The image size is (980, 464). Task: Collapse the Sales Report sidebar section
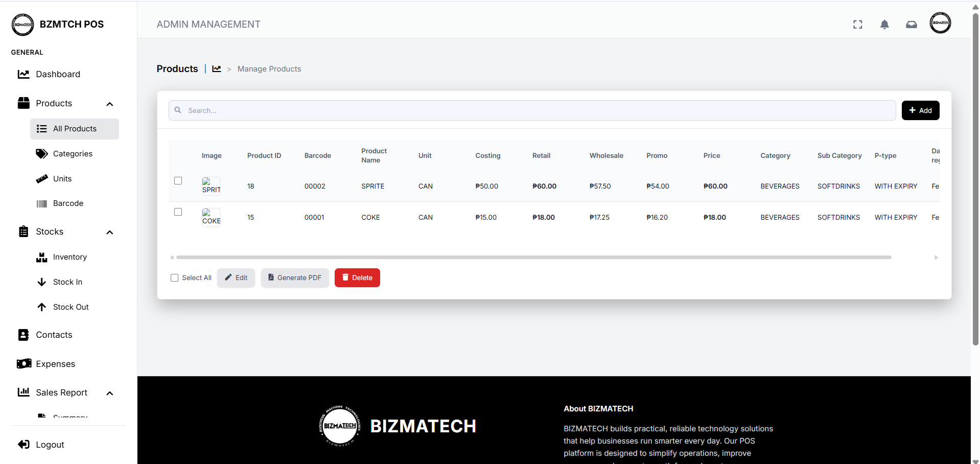coord(109,393)
